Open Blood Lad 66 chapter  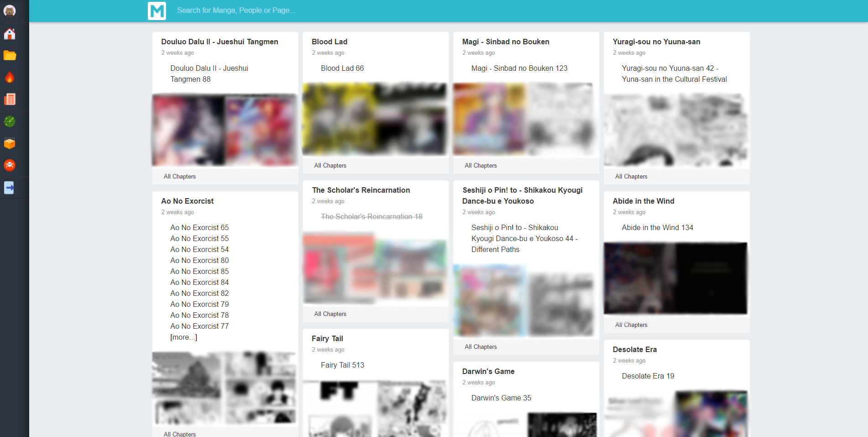pos(342,68)
